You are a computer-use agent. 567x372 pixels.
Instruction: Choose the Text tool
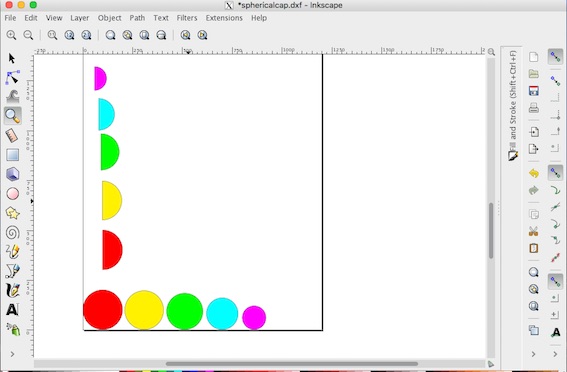point(12,309)
